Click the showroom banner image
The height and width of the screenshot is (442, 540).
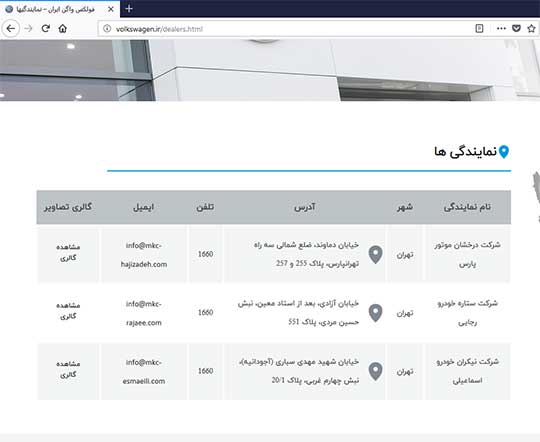[x=270, y=70]
